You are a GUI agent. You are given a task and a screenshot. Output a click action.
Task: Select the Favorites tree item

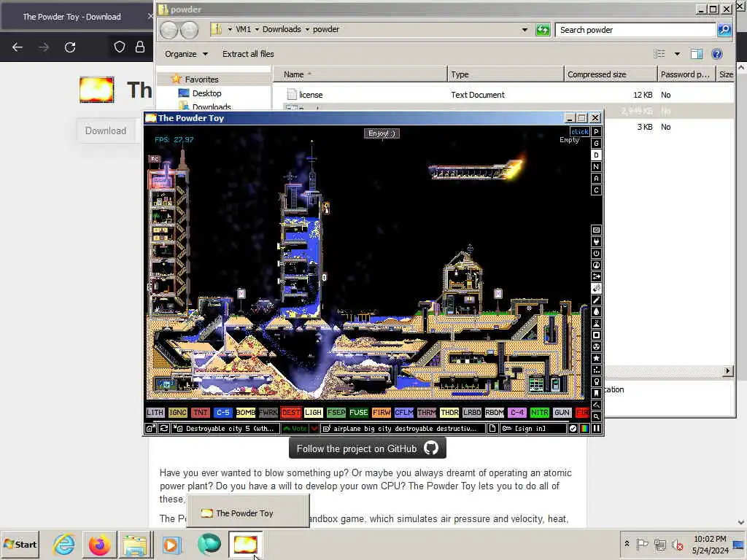201,79
